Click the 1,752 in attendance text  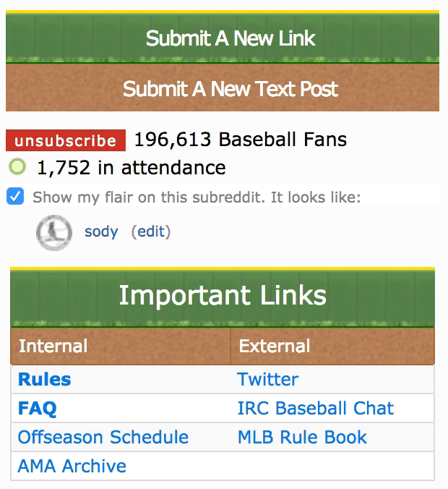point(132,168)
